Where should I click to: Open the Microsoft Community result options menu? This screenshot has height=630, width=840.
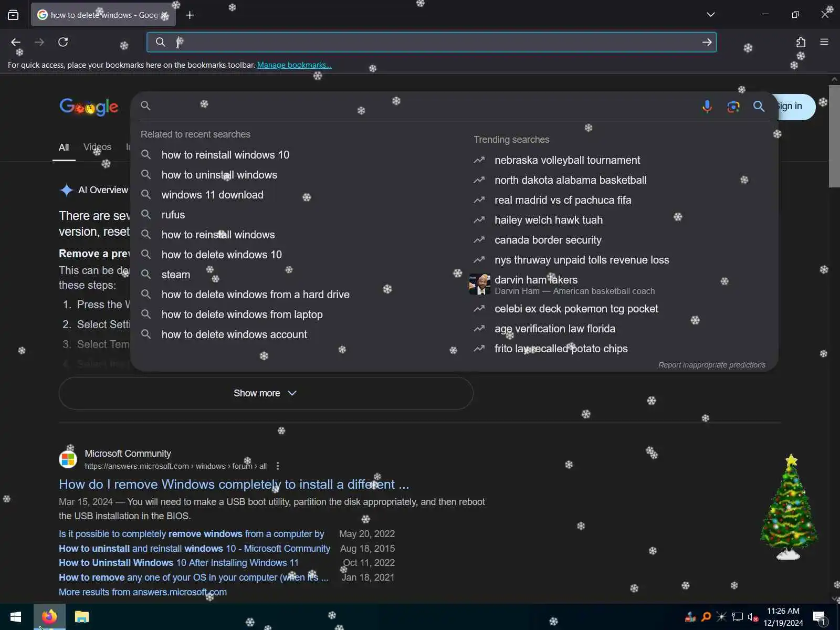pos(278,466)
